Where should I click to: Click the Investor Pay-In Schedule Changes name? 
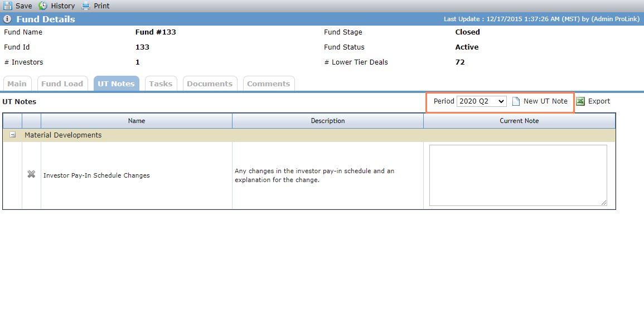click(x=96, y=175)
